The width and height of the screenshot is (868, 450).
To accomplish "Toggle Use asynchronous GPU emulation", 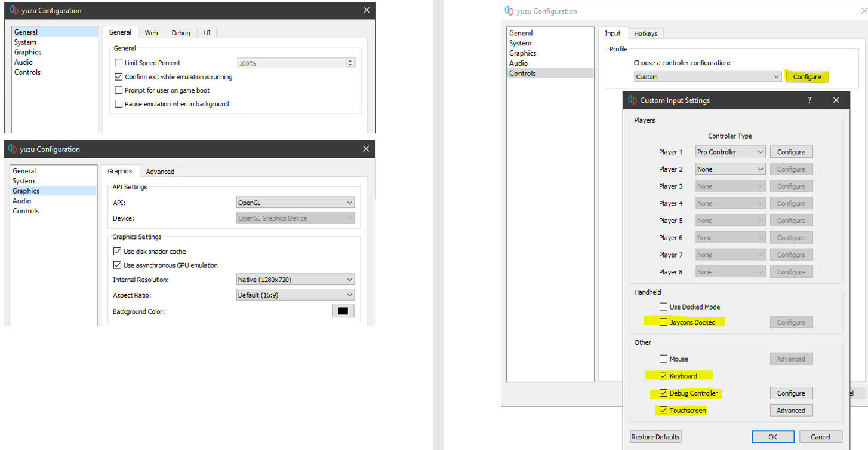I will (117, 265).
